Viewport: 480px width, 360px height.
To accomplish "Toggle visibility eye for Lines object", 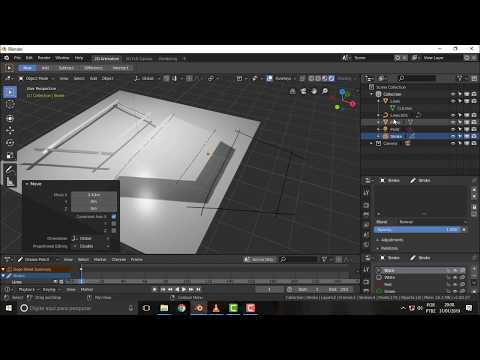I will point(453,101).
